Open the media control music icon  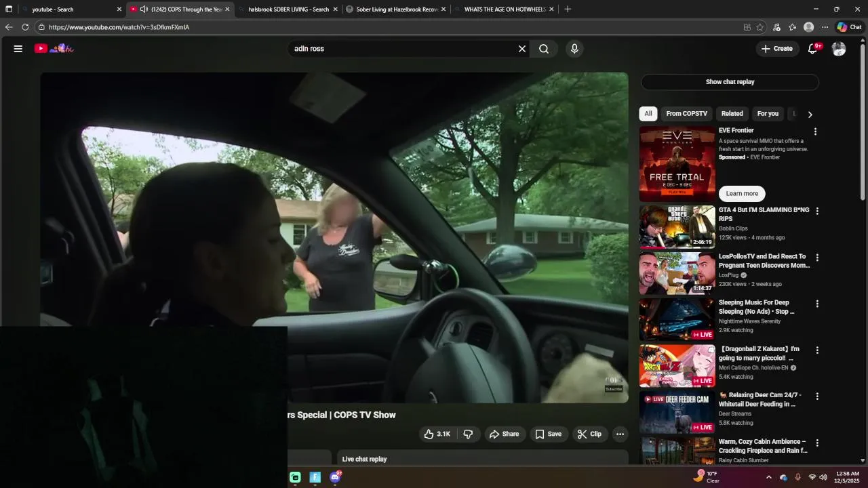(x=777, y=27)
